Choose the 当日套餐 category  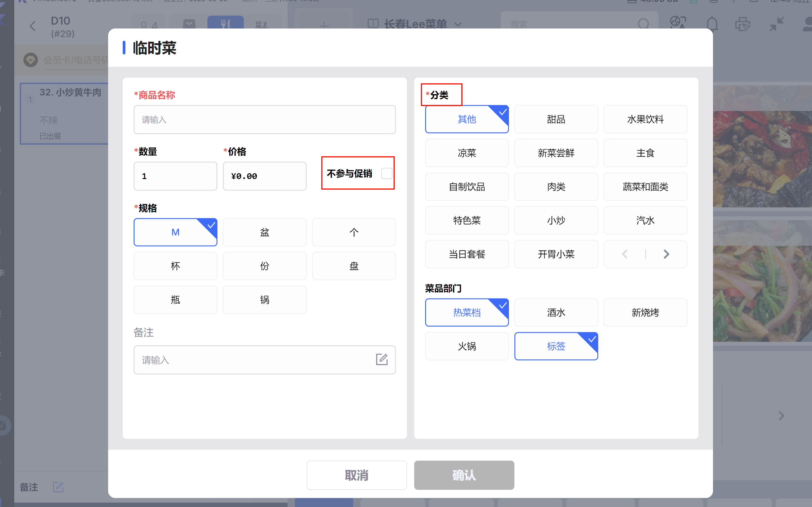[x=467, y=254]
